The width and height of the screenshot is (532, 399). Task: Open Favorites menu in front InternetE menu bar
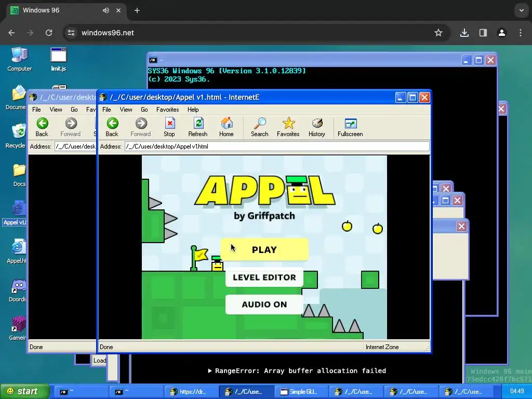click(x=168, y=110)
